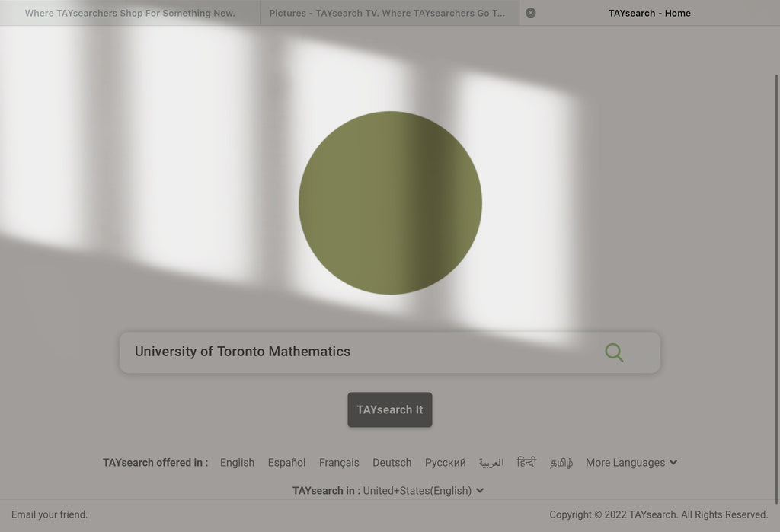780x532 pixels.
Task: Select Русский language option
Action: point(445,463)
